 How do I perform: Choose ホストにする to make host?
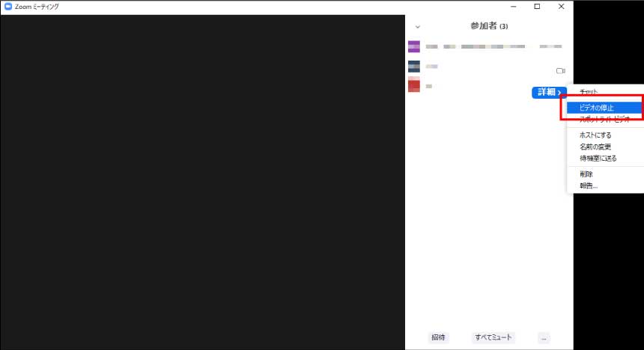(595, 135)
